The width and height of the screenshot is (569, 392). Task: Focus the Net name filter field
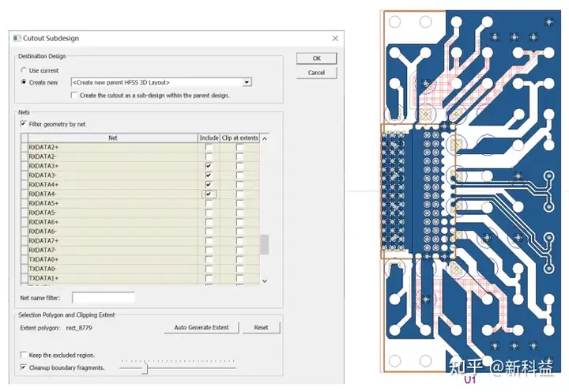pos(104,298)
